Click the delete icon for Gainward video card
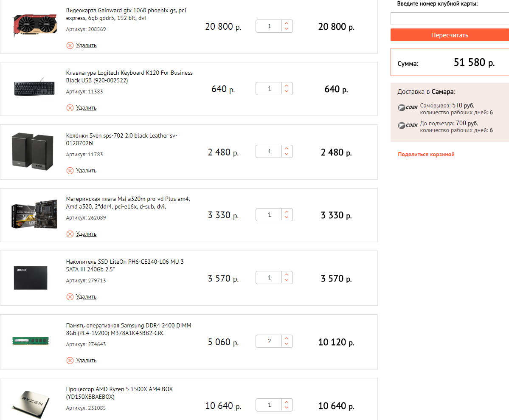The width and height of the screenshot is (509, 420). [70, 45]
